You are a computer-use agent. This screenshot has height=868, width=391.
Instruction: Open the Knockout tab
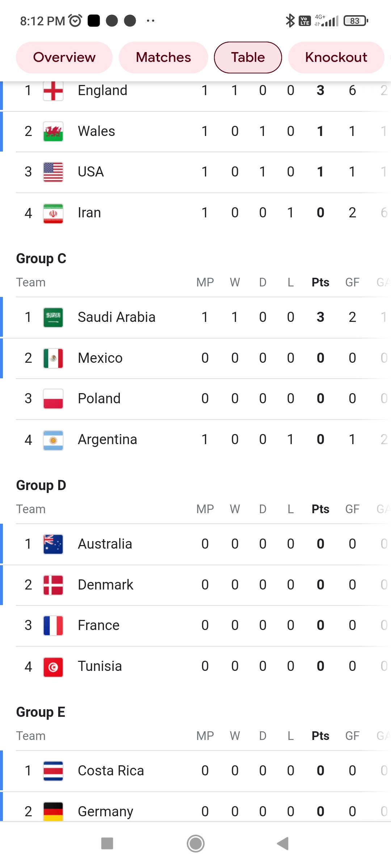click(336, 58)
